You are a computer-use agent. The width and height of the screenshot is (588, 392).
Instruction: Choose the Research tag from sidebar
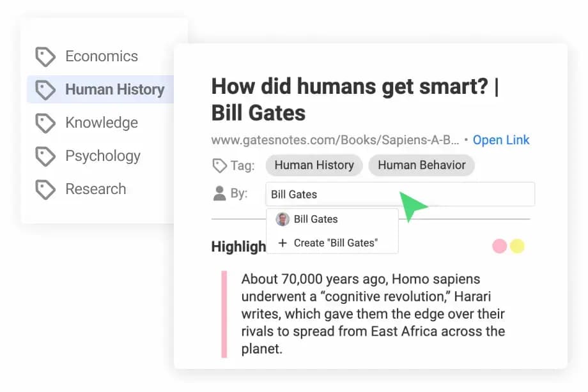click(x=95, y=190)
